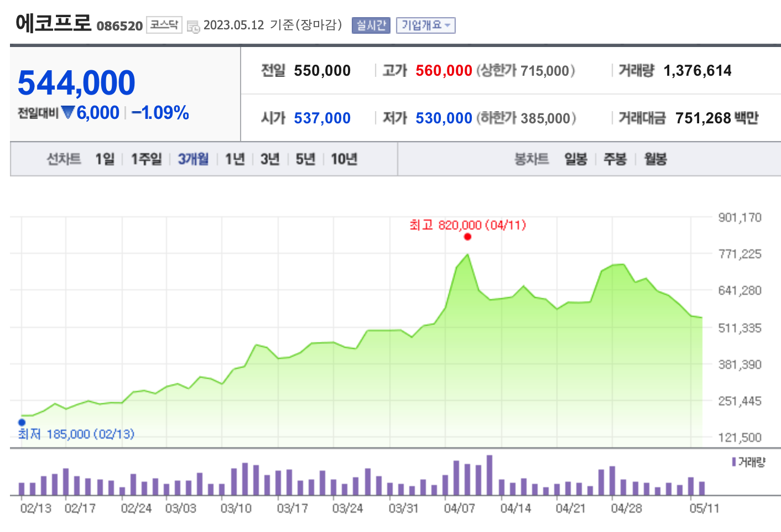Click the red 최고 820,000 high marker dot
The width and height of the screenshot is (781, 532).
click(x=467, y=237)
